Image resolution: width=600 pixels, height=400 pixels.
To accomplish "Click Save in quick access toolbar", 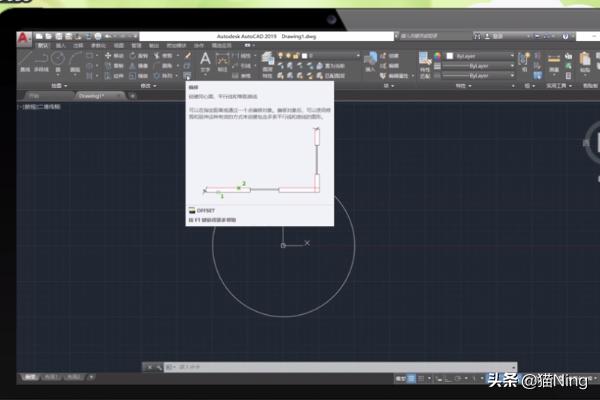I will coord(59,36).
